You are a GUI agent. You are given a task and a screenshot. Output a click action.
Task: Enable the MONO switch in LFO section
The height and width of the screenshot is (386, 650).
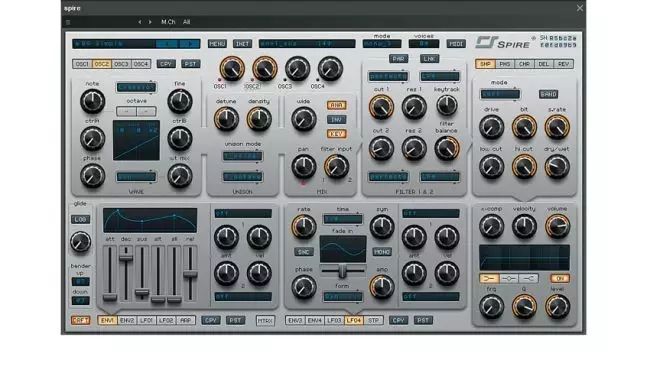(382, 252)
